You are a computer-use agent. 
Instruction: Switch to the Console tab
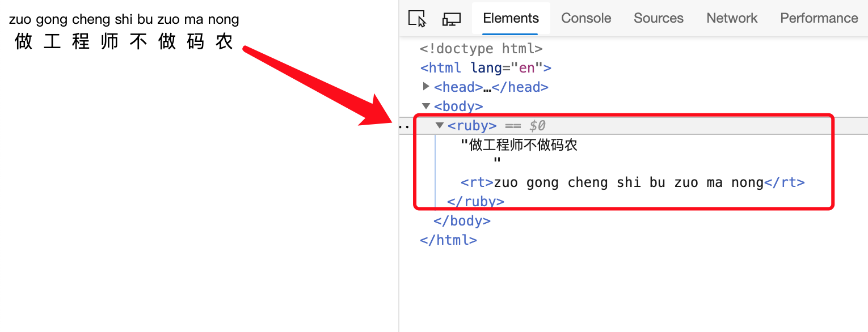pos(586,18)
